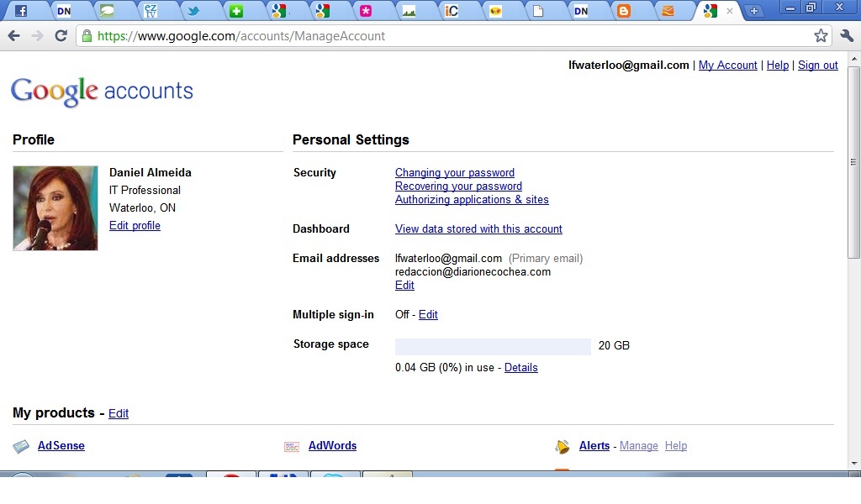The height and width of the screenshot is (504, 861).
Task: Open the AdWords product link
Action: tap(332, 446)
